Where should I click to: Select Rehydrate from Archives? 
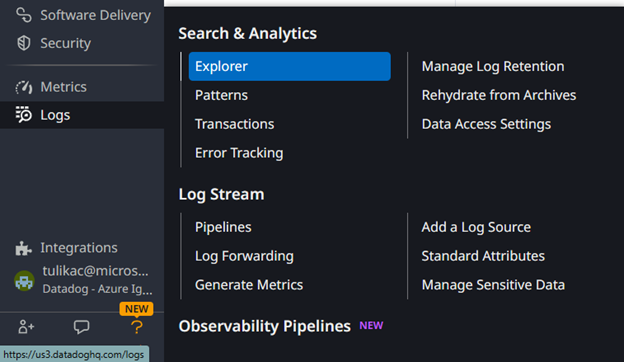pyautogui.click(x=499, y=95)
